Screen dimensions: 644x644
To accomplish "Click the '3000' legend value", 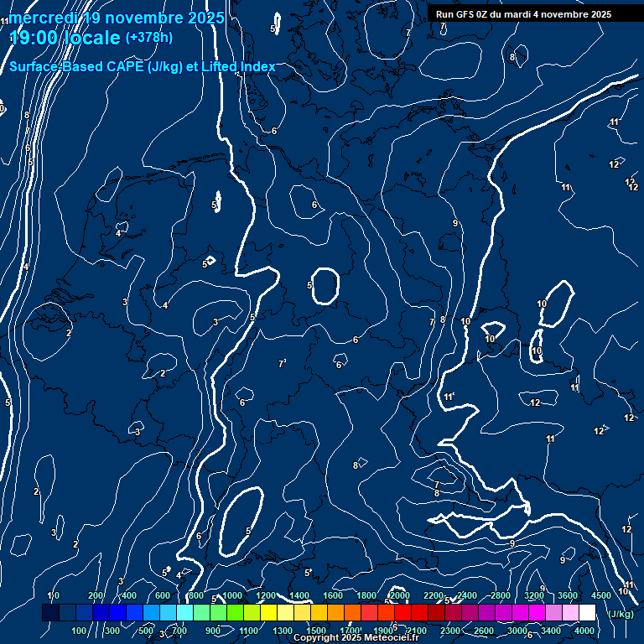I will click(517, 631).
